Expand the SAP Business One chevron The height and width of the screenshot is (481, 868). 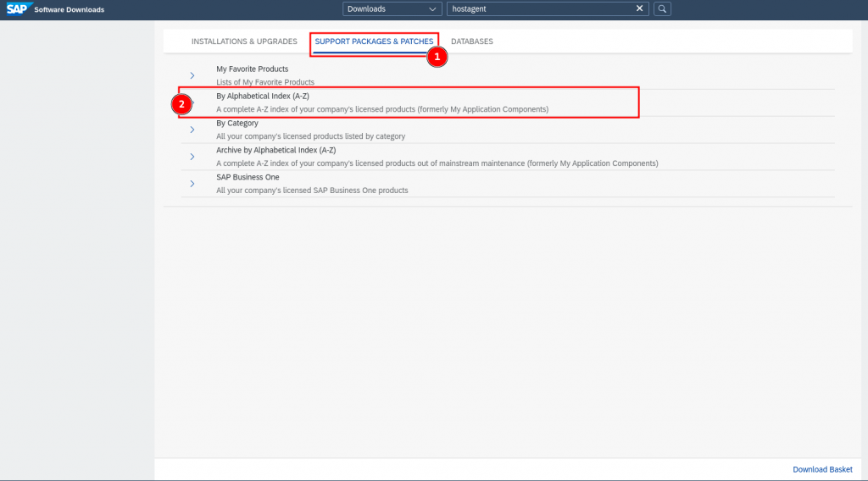pos(192,184)
